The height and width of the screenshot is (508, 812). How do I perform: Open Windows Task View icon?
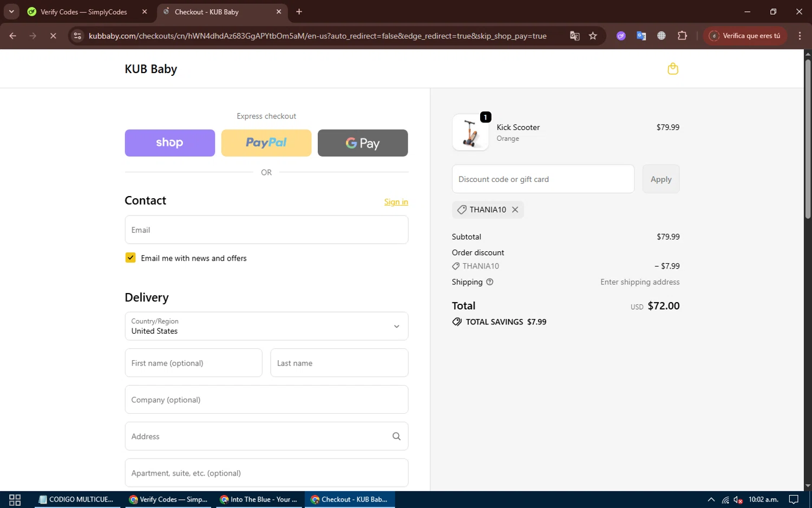point(15,499)
